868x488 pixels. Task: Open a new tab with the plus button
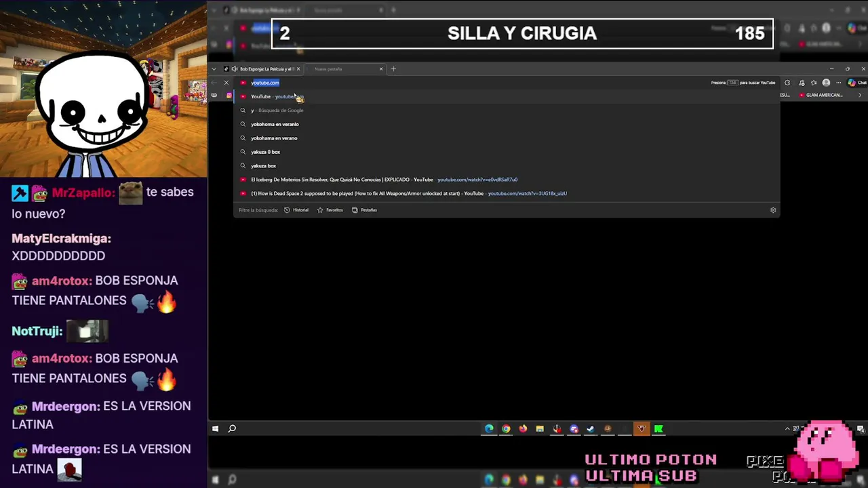tap(393, 68)
